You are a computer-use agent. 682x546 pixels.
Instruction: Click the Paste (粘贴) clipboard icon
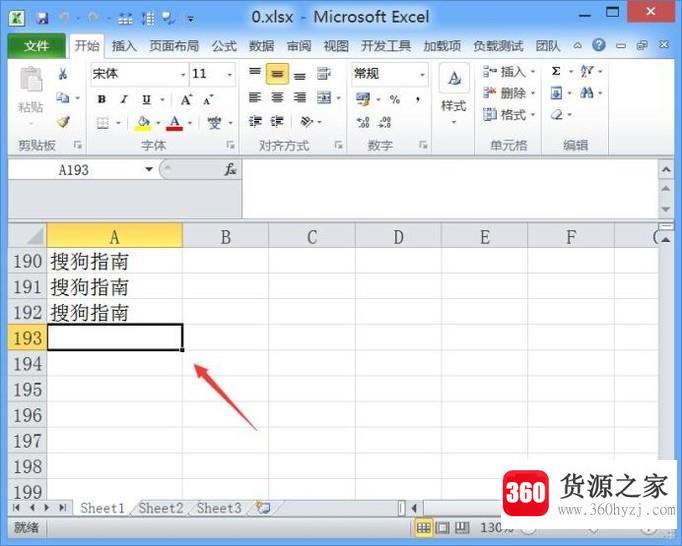pyautogui.click(x=31, y=80)
